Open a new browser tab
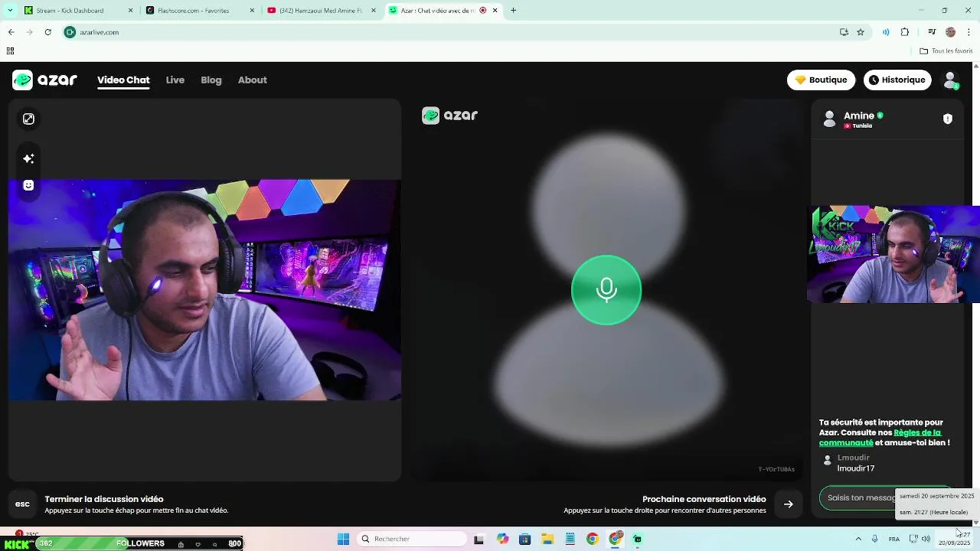 click(514, 11)
